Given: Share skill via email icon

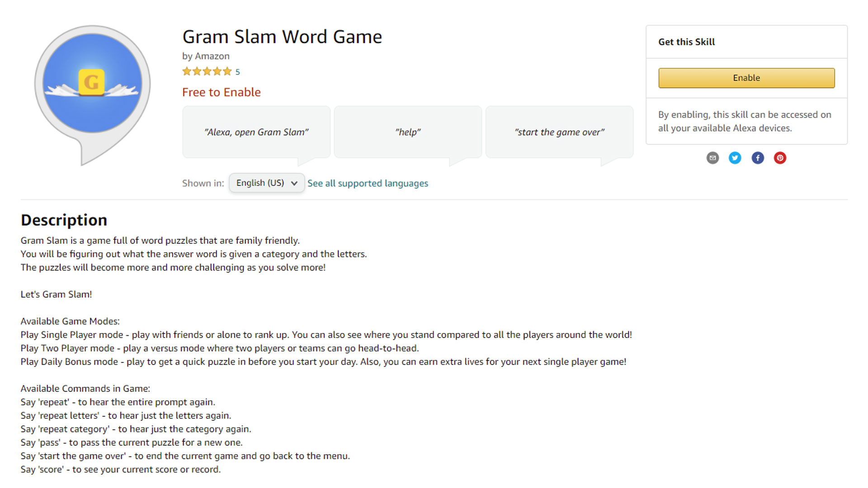Looking at the screenshot, I should click(x=712, y=158).
